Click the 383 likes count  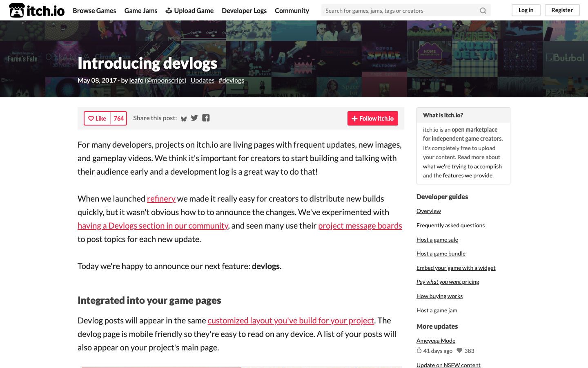click(x=465, y=351)
